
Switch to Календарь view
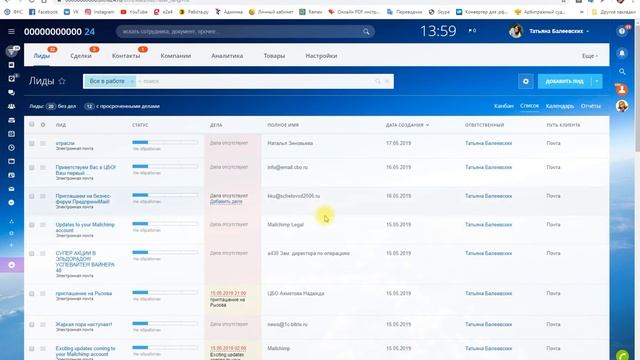coord(560,106)
